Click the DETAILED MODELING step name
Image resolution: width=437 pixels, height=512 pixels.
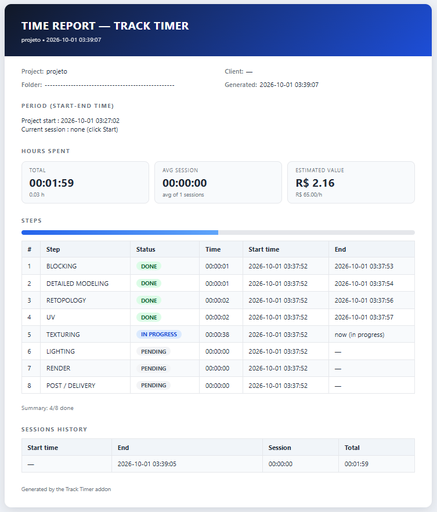tap(77, 283)
